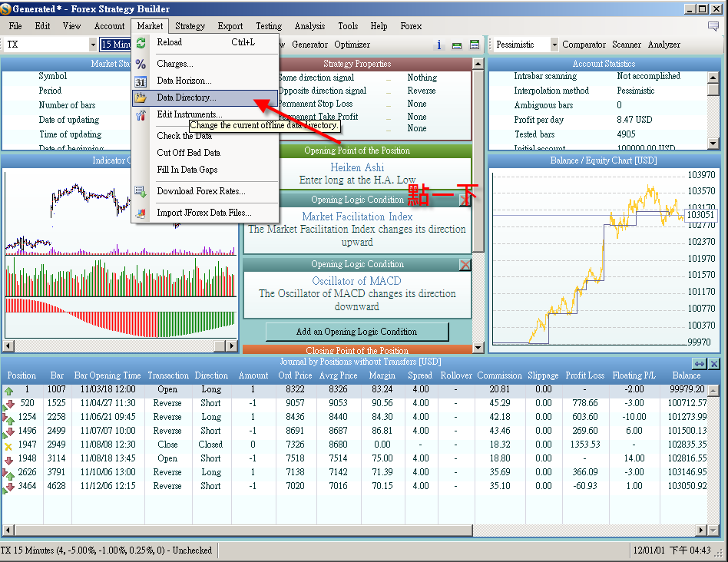Image resolution: width=728 pixels, height=562 pixels.
Task: Open the Tools menu
Action: [x=348, y=26]
